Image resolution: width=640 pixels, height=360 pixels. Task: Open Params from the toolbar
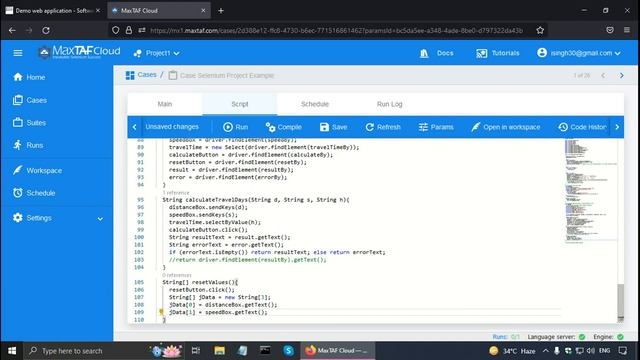[436, 127]
